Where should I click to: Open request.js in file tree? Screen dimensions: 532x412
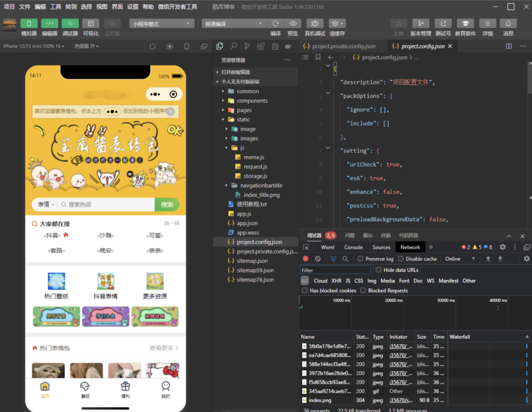(255, 167)
